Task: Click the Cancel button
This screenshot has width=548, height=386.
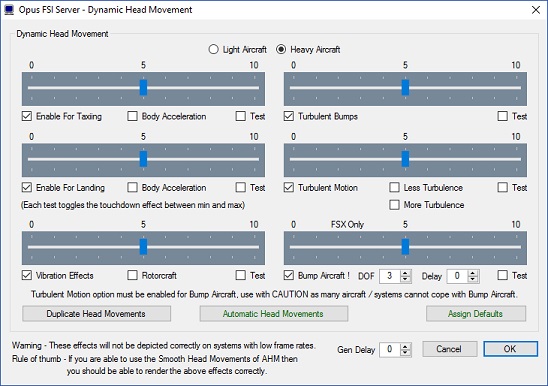Action: pyautogui.click(x=449, y=349)
